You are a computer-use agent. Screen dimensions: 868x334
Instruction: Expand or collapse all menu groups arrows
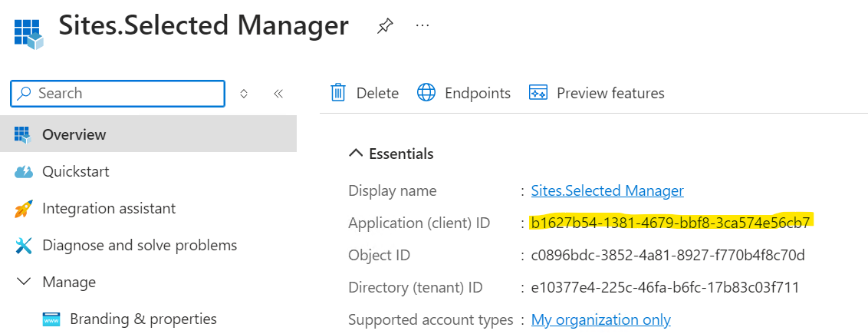(x=244, y=94)
